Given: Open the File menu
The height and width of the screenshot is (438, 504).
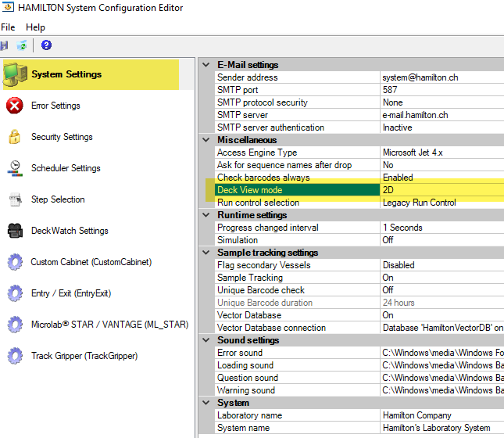Looking at the screenshot, I should 8,27.
